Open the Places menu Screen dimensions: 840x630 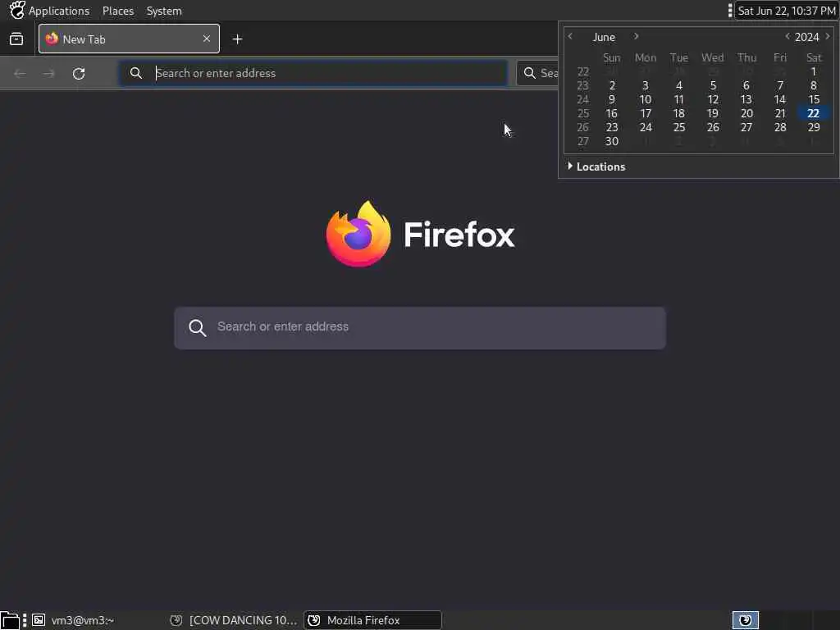(118, 11)
